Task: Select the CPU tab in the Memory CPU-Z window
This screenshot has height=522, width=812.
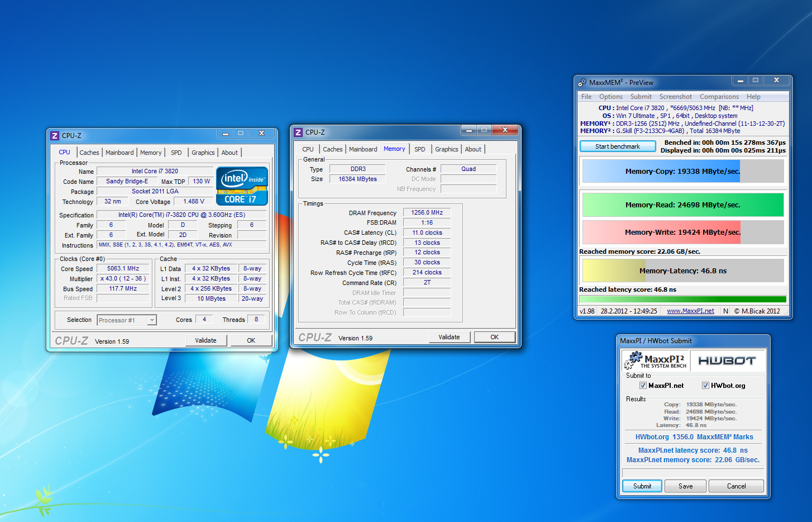Action: tap(308, 149)
